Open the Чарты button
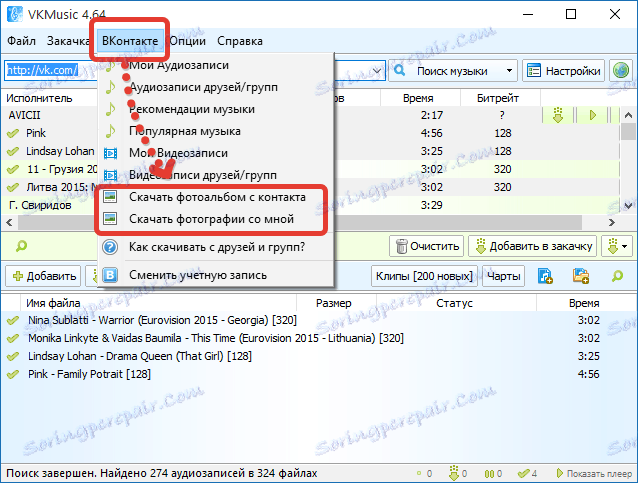This screenshot has width=638, height=483. point(504,276)
